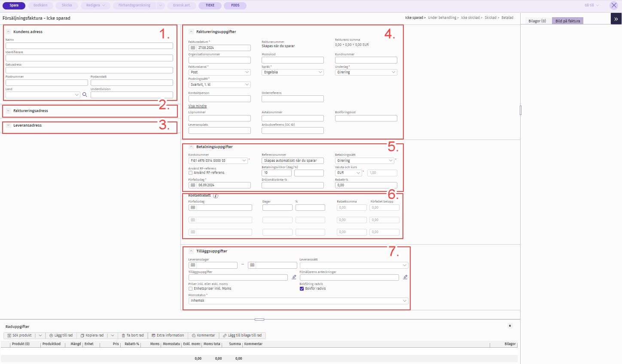Click the Lägg till rad toolbar button
This screenshot has width=622, height=364.
[x=61, y=336]
